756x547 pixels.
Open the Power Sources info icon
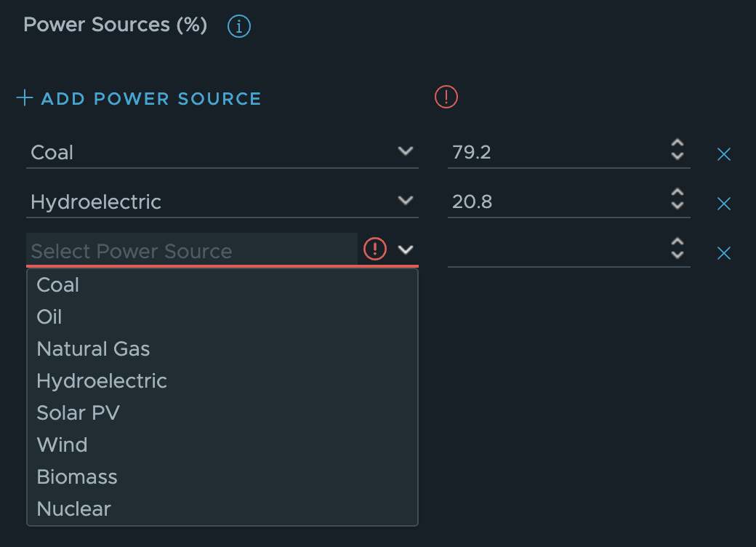tap(238, 25)
